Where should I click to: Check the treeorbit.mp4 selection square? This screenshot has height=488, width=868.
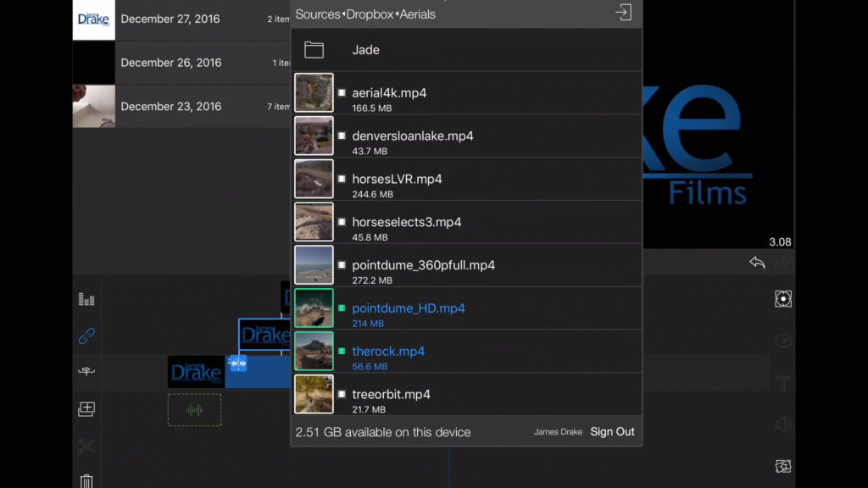(342, 394)
